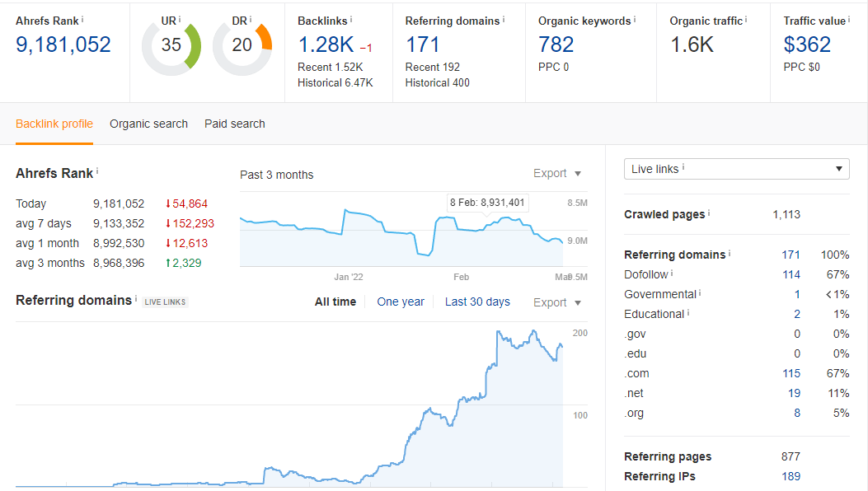Click avg 1 month rank value 8,992,530
868x491 pixels.
click(x=119, y=244)
